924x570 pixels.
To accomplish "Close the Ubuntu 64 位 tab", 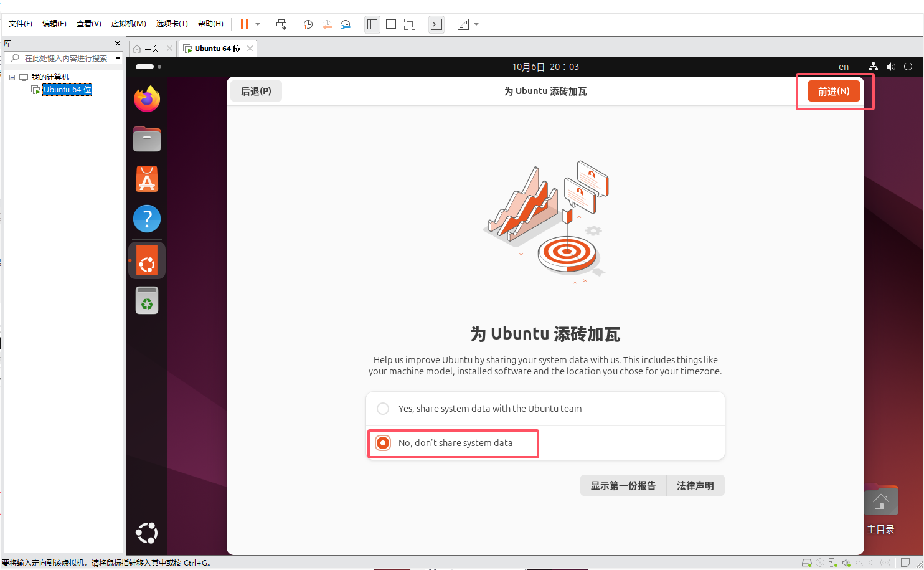I will [x=250, y=49].
